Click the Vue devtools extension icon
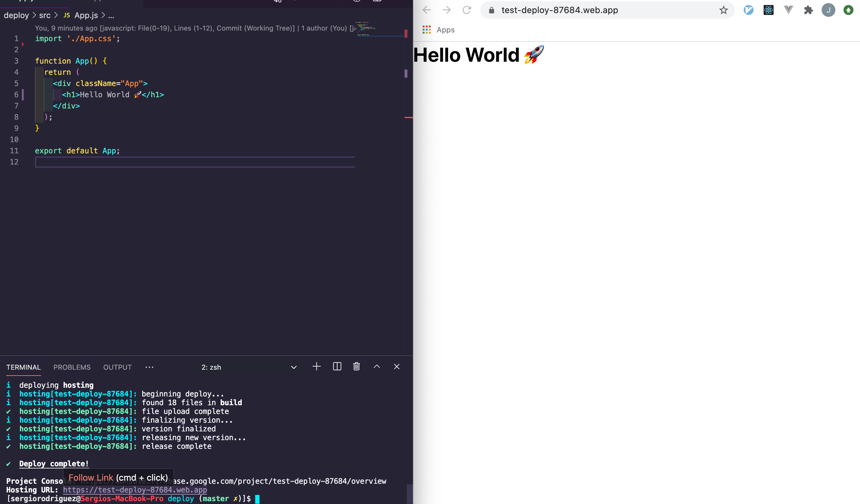Screen dimensions: 860x504 (788, 10)
